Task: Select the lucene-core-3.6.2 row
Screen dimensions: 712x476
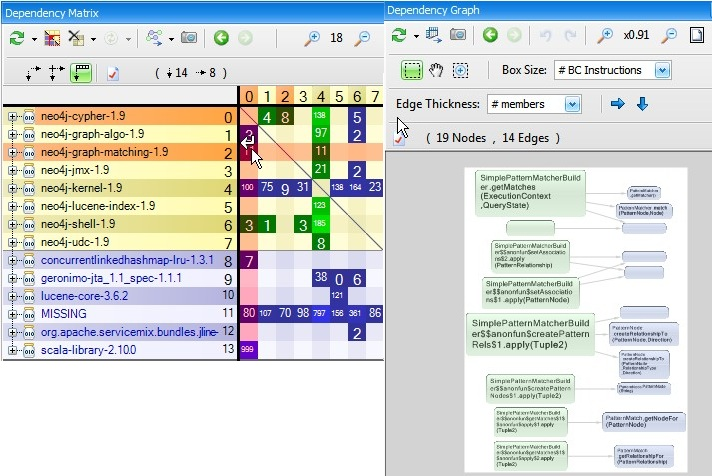Action: click(x=120, y=296)
